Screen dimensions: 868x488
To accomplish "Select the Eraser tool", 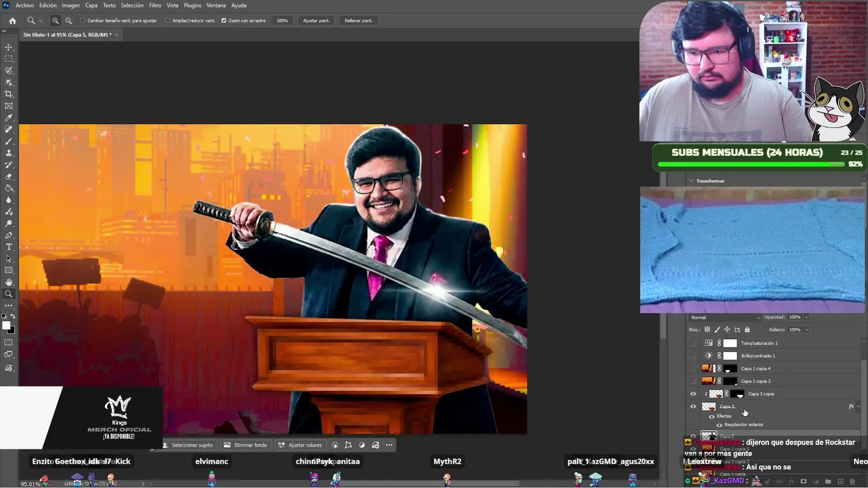I will 9,176.
